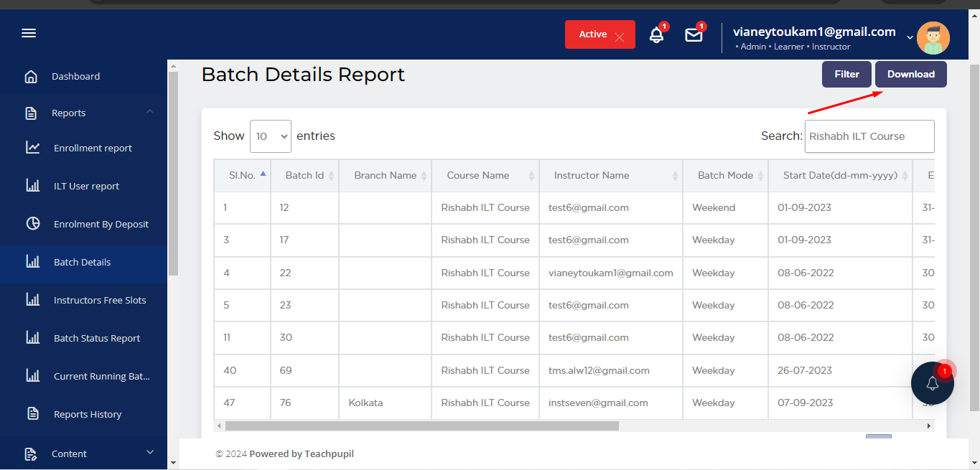Select Batch Status Report menu item
The height and width of the screenshot is (470, 980).
tap(97, 338)
